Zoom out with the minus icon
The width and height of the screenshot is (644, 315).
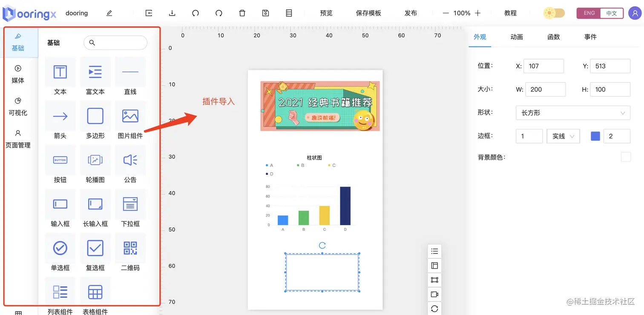pos(446,13)
